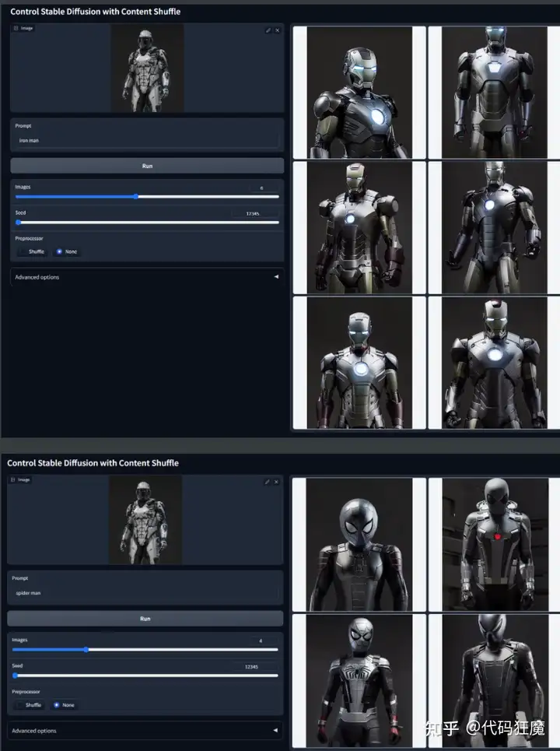Open the middle-left iron man result

point(359,227)
